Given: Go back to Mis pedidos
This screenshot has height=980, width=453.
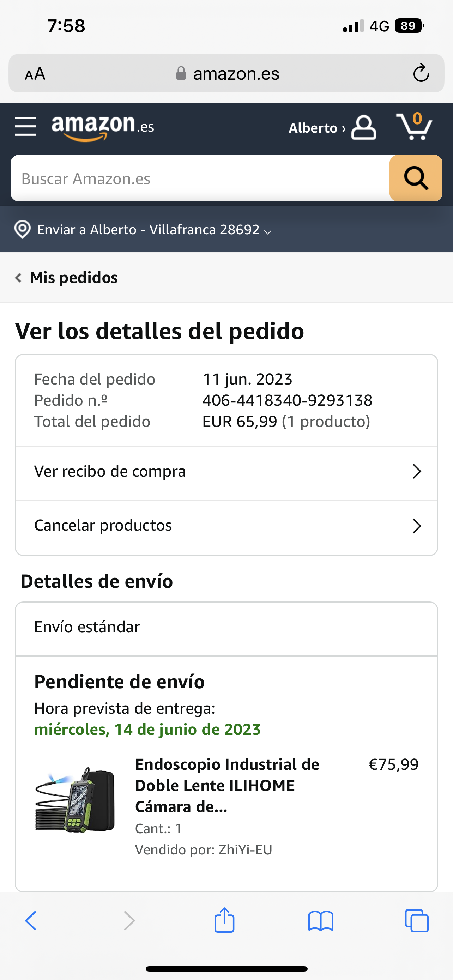Looking at the screenshot, I should pyautogui.click(x=67, y=278).
